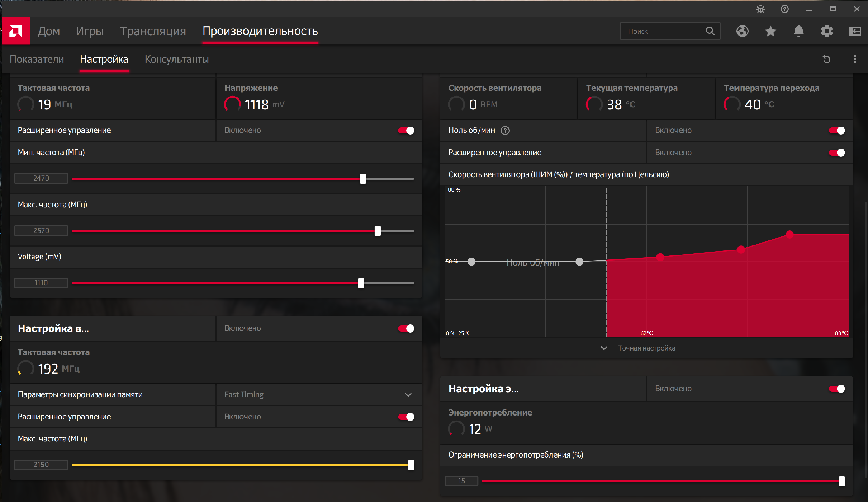Click the AMD logo home icon
This screenshot has width=868, height=502.
(x=16, y=31)
